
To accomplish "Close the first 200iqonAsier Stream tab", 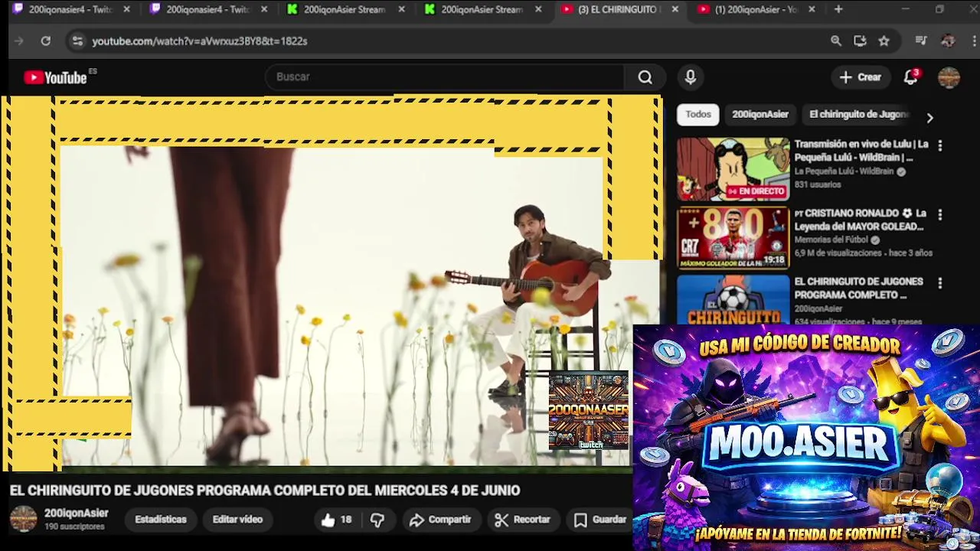I will click(x=401, y=9).
